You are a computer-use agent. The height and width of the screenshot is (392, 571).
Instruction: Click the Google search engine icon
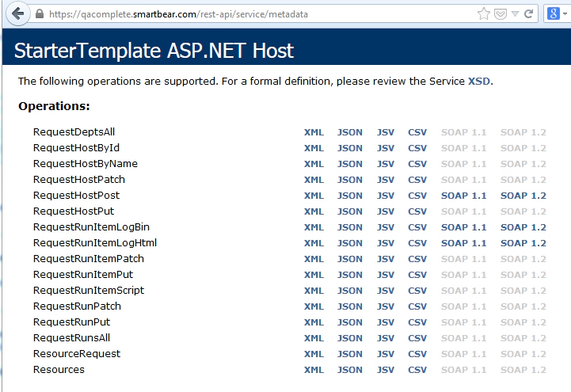553,13
